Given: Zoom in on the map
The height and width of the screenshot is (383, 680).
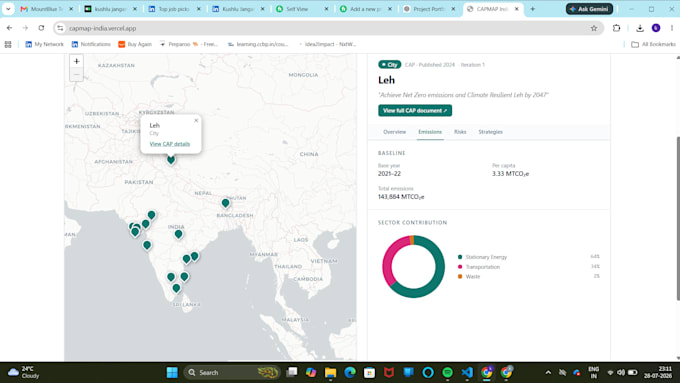Looking at the screenshot, I should click(76, 62).
